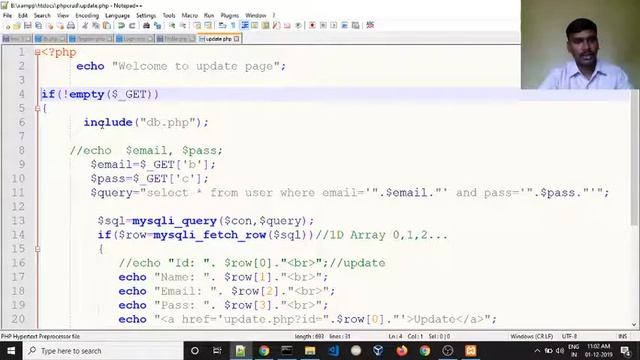640x360 pixels.
Task: Click the Close document toolbar icon
Action: point(50,26)
